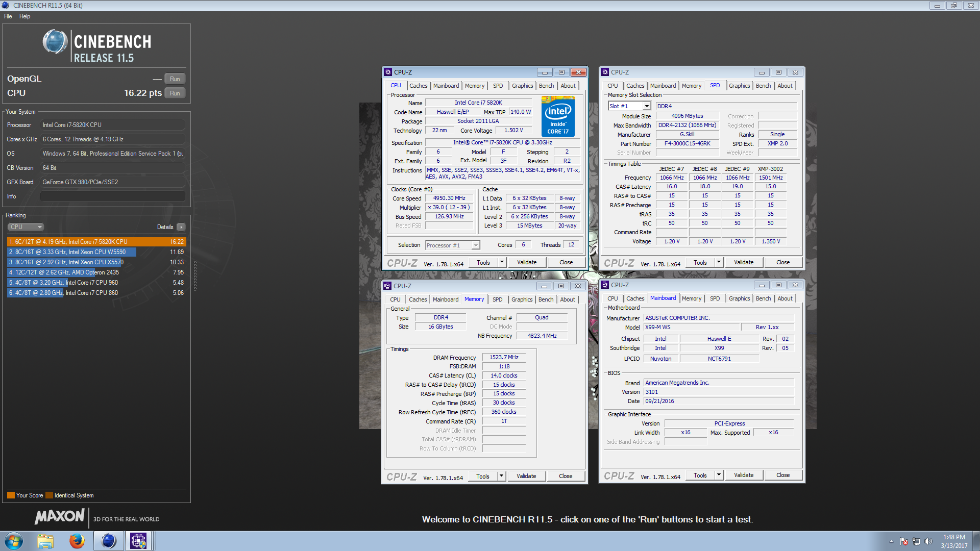Image resolution: width=980 pixels, height=551 pixels.
Task: Open Memory tab in SPD window
Action: pos(692,86)
